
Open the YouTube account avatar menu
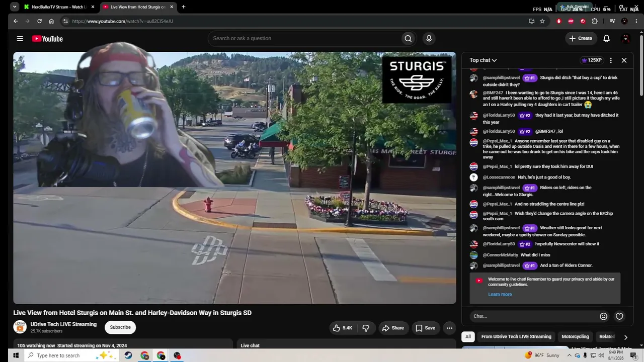point(626,39)
